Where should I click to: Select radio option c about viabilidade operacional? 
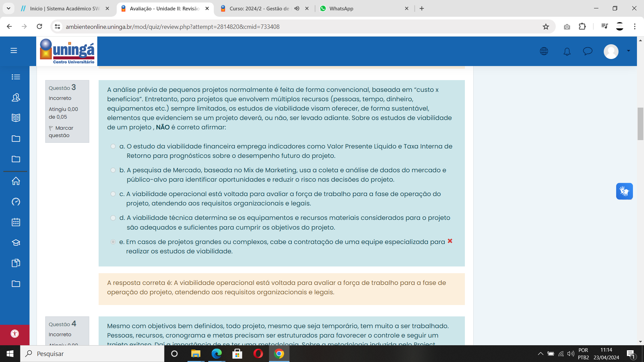pos(113,194)
